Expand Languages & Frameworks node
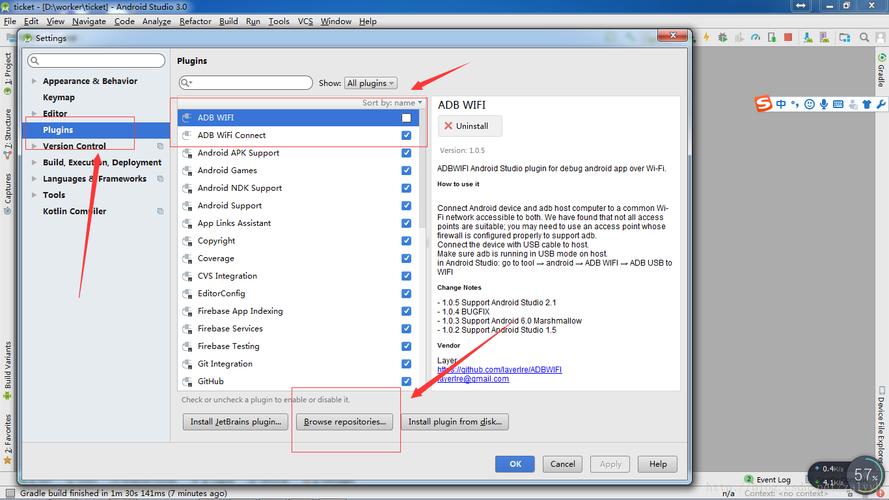 point(34,179)
